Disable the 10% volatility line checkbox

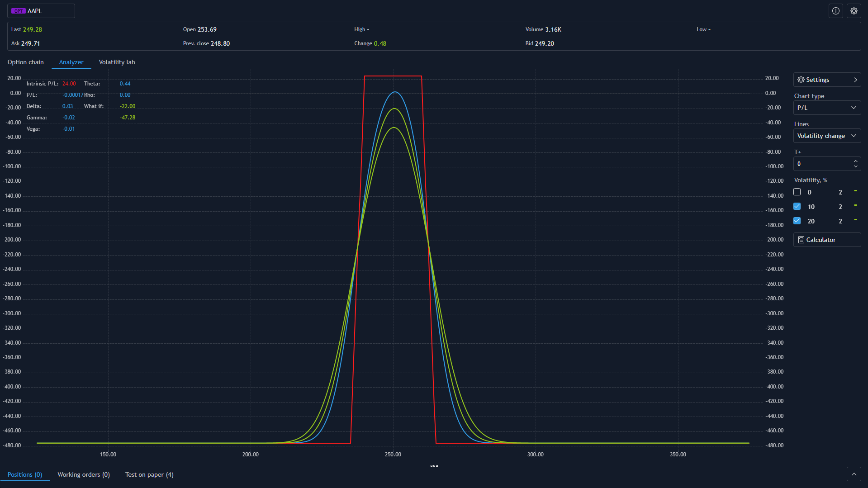[797, 206]
